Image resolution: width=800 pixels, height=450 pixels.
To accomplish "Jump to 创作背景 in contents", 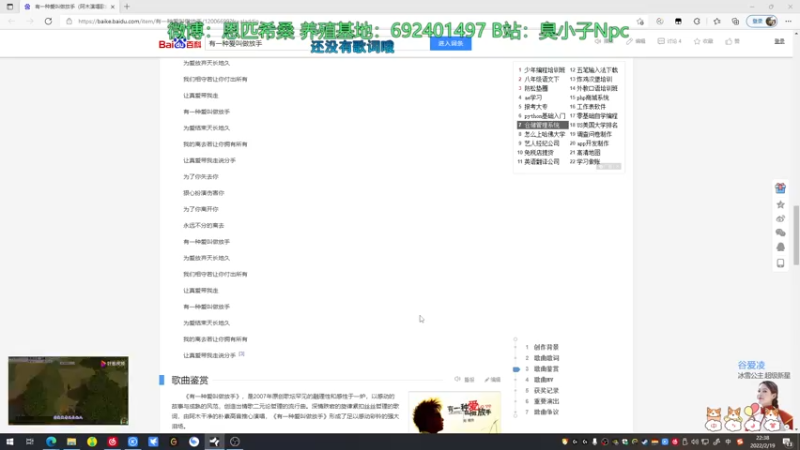I will pyautogui.click(x=546, y=347).
